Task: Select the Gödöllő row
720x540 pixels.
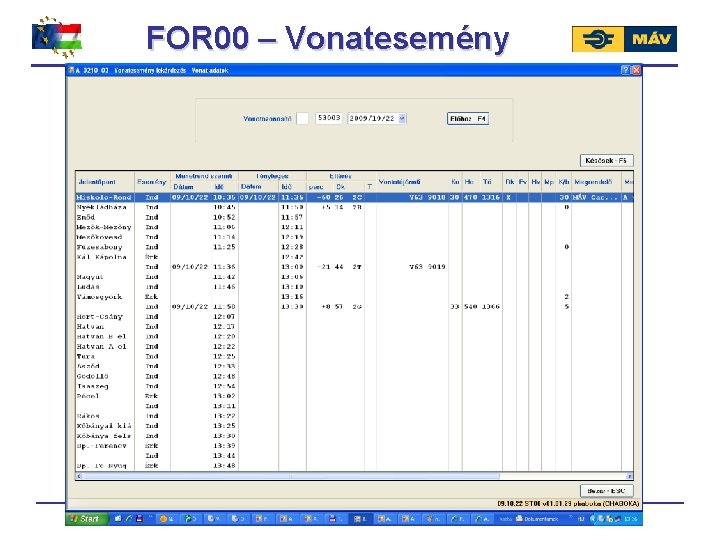Action: (354, 377)
